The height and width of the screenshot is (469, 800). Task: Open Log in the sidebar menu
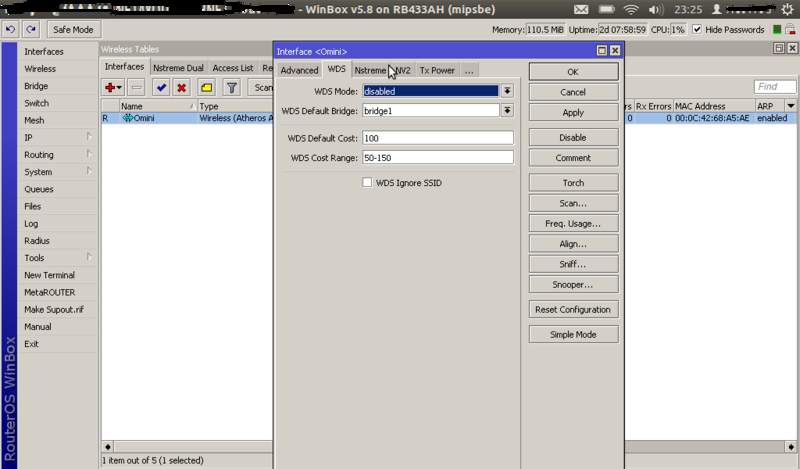31,224
